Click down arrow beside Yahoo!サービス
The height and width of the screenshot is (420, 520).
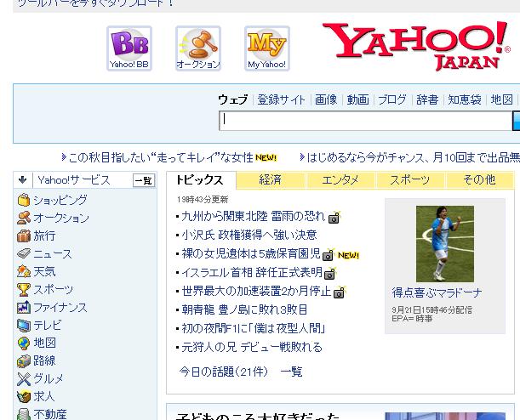[x=22, y=180]
